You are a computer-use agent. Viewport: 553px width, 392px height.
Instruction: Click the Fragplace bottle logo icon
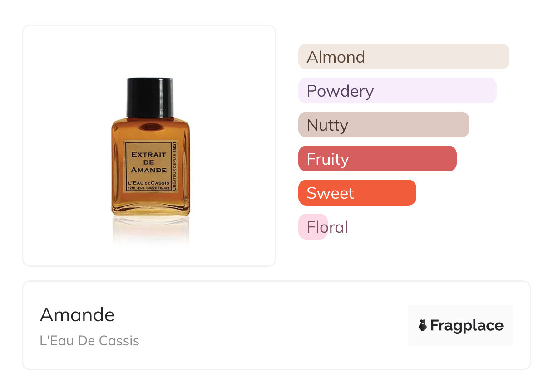coord(423,325)
